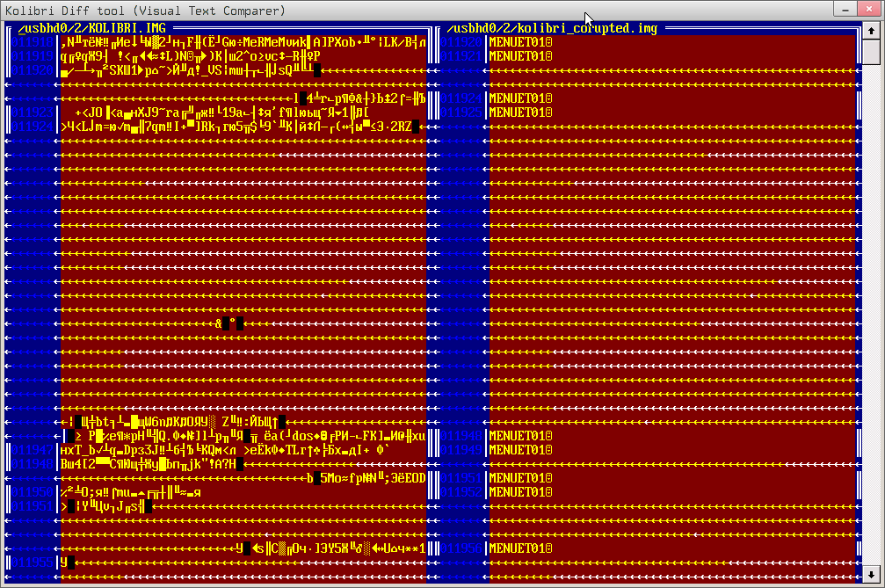Click the close X icon
The image size is (885, 588).
point(868,9)
